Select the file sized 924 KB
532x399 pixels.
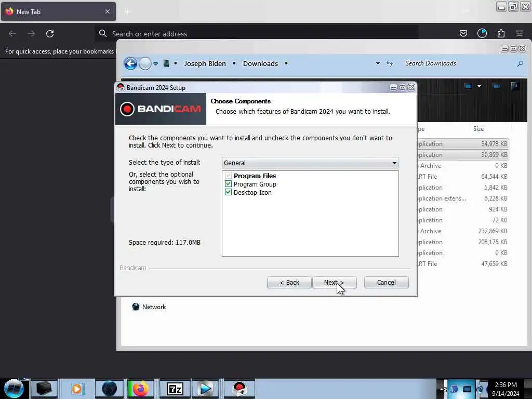click(463, 209)
